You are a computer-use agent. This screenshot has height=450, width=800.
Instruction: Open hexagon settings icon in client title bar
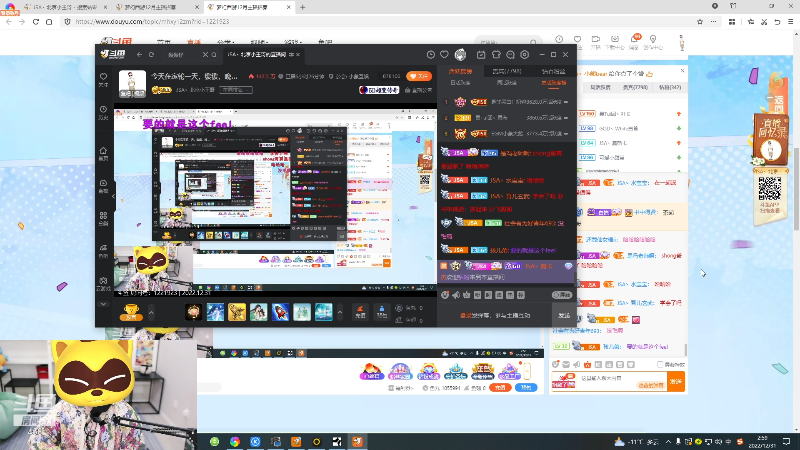(524, 55)
